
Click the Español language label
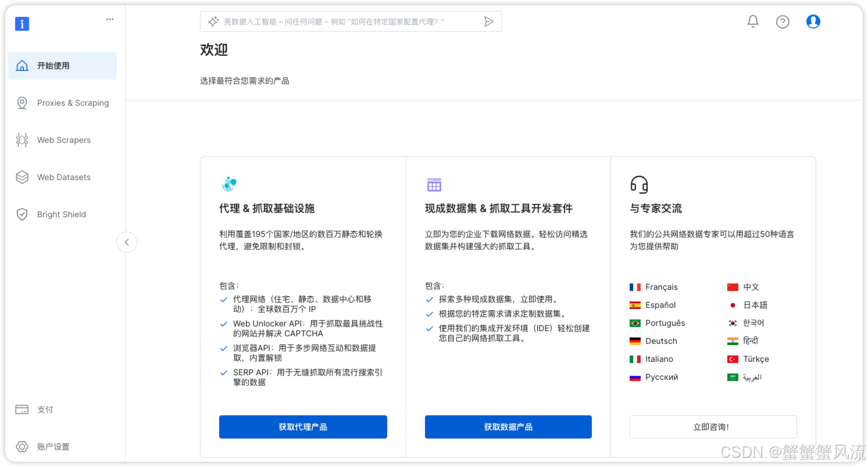pos(660,305)
